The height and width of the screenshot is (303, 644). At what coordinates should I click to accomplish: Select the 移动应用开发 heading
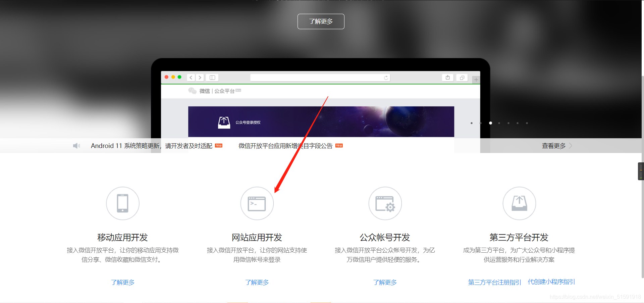pos(122,238)
